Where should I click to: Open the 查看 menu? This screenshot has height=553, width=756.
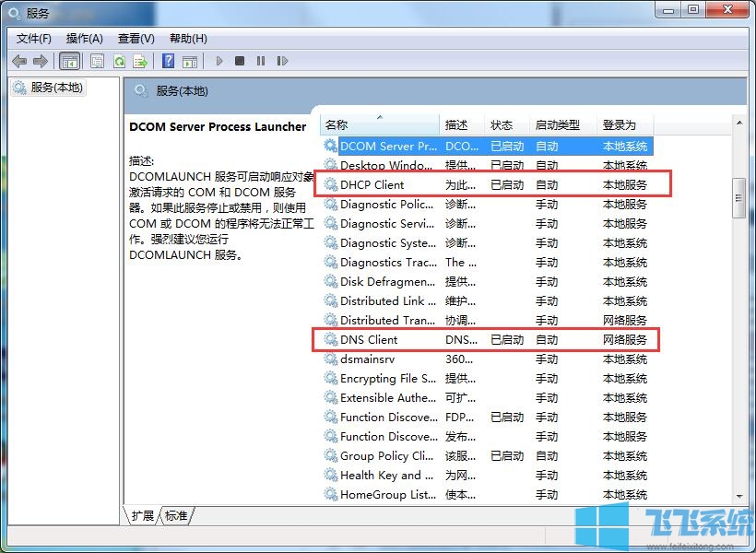point(135,39)
